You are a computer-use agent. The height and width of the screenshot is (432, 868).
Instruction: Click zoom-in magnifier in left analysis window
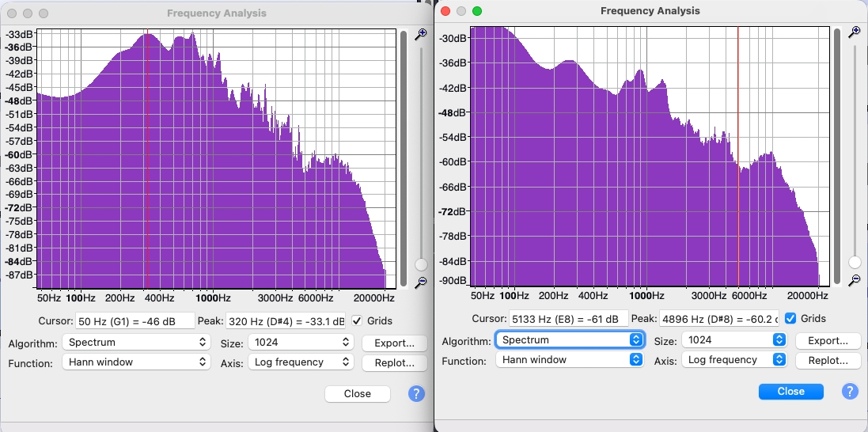(x=421, y=33)
